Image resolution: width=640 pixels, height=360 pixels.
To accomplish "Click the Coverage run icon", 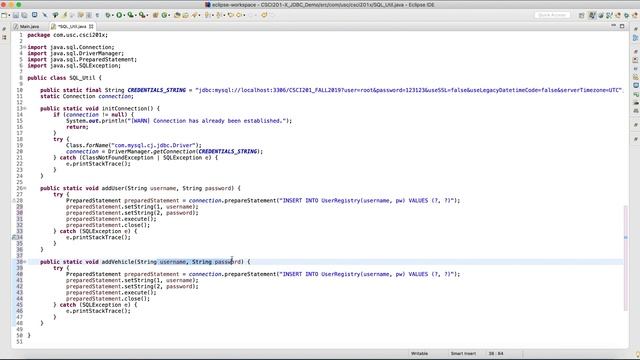I will [131, 15].
